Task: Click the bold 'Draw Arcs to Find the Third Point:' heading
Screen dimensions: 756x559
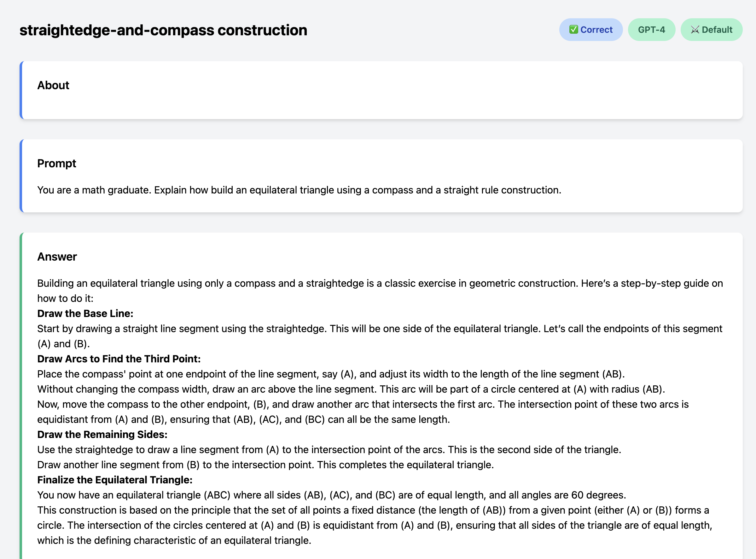Action: pos(119,359)
